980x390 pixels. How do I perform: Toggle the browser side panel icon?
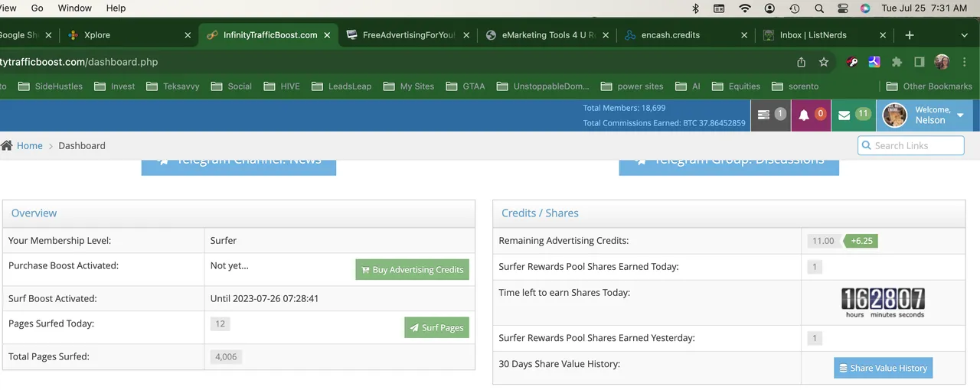click(x=920, y=62)
